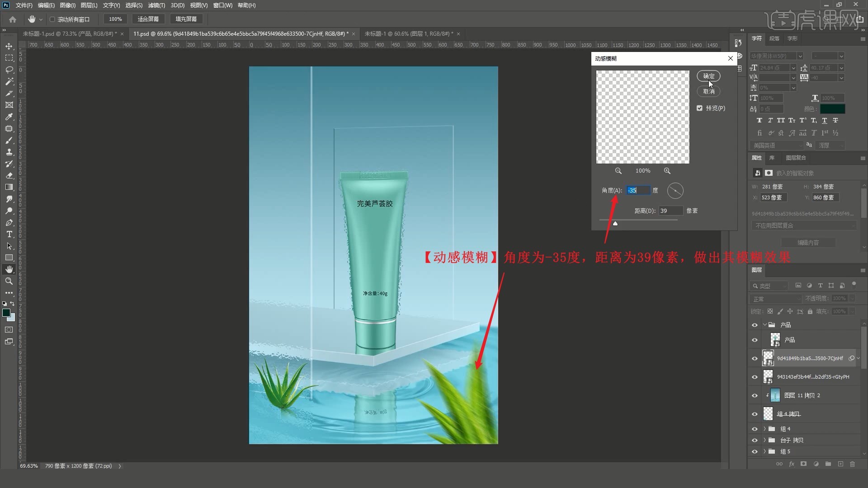Select the Horizontal Type tool
868x488 pixels.
coord(9,234)
